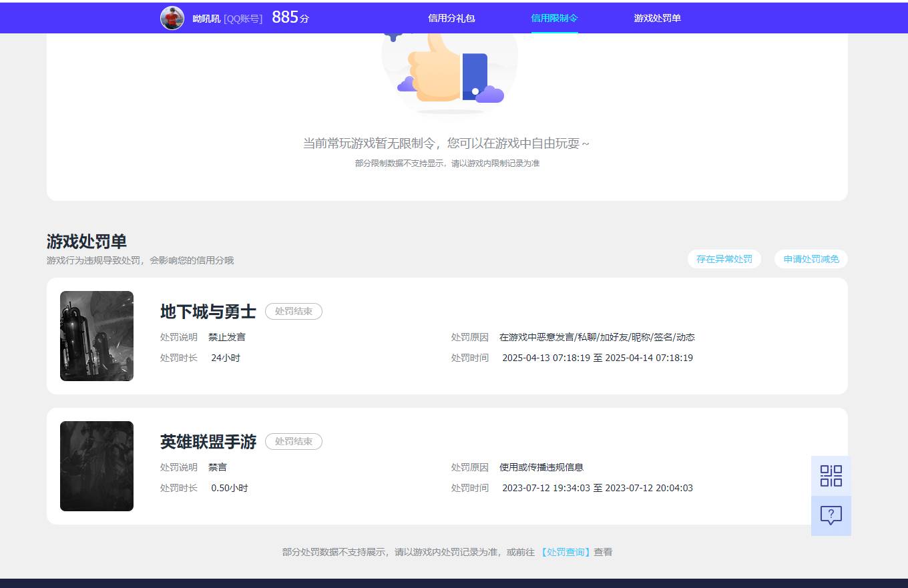The width and height of the screenshot is (908, 588).
Task: Click the 处罚时间 row for 2025-04-13
Action: coord(574,358)
